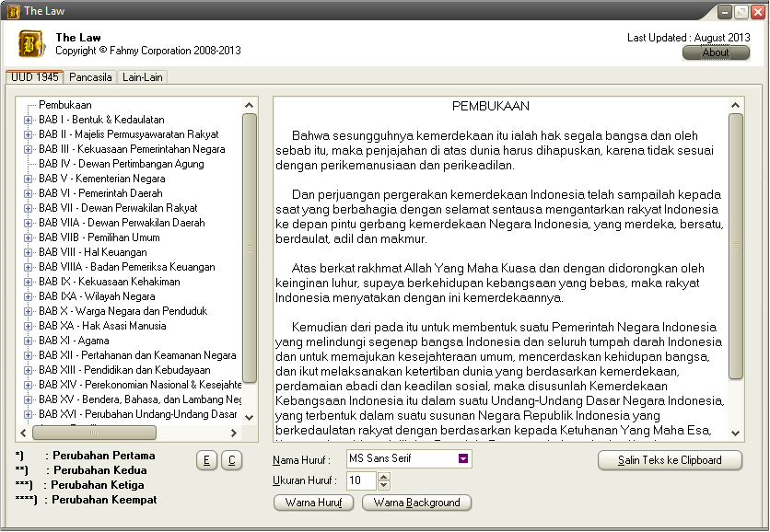
Task: Open the Lain-Lain tab
Action: 143,77
